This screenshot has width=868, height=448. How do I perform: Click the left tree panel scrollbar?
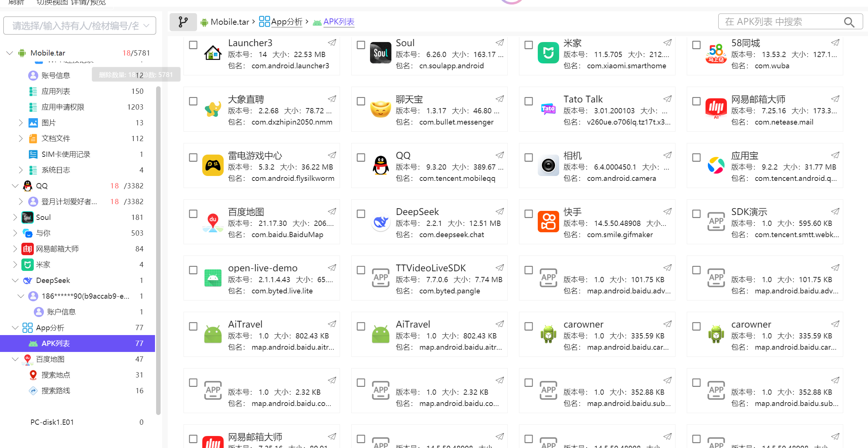(x=158, y=251)
